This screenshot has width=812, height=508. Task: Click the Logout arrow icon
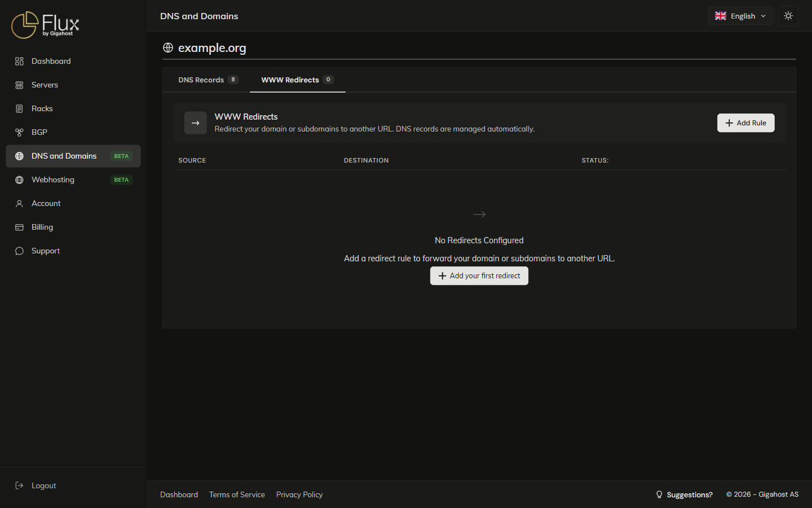(19, 485)
